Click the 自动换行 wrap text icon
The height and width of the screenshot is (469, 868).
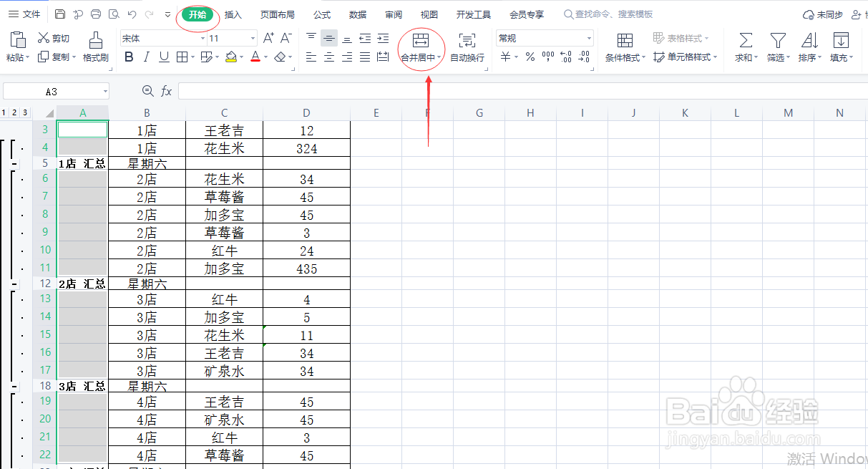(x=467, y=40)
